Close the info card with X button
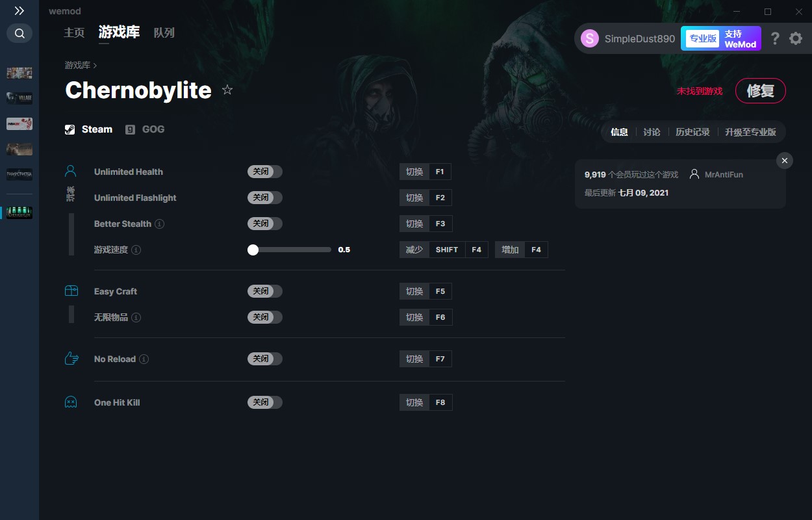 (x=785, y=161)
